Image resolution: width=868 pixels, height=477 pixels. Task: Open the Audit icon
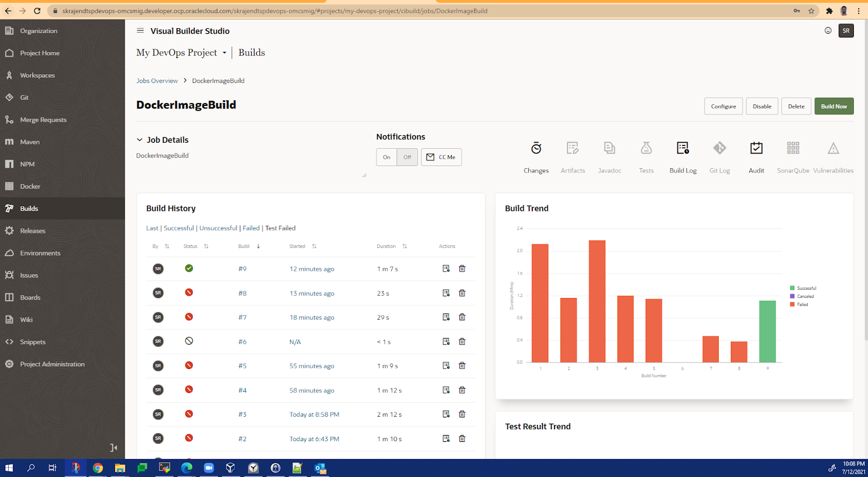coord(756,148)
